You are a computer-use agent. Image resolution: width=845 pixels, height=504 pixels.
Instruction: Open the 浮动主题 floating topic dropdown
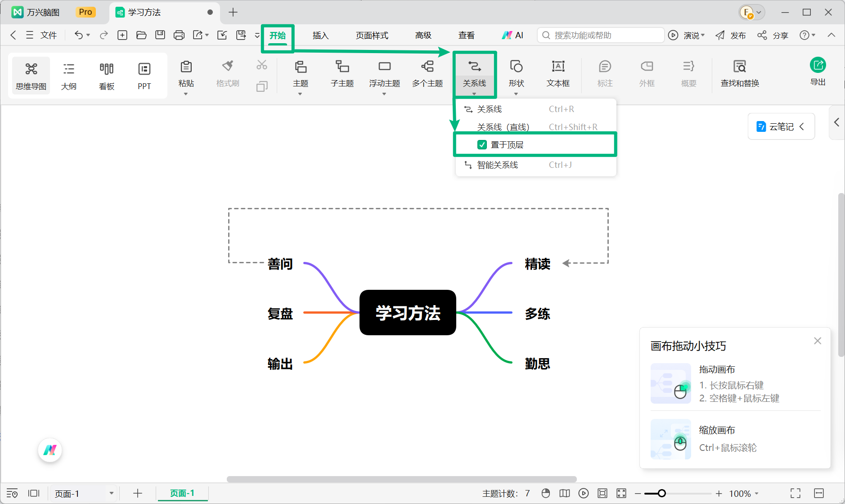[x=384, y=94]
